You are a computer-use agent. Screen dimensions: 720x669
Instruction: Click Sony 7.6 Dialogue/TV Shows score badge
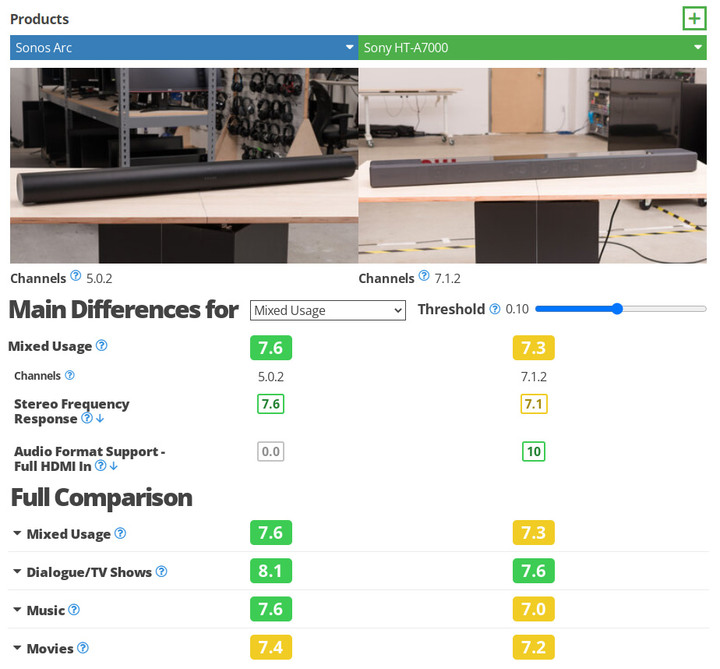tap(534, 571)
